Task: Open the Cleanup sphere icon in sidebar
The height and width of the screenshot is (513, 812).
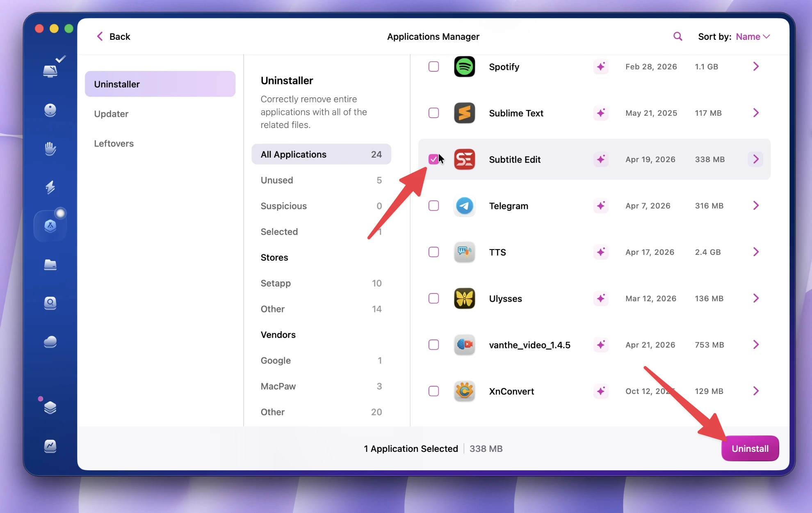Action: (x=50, y=110)
